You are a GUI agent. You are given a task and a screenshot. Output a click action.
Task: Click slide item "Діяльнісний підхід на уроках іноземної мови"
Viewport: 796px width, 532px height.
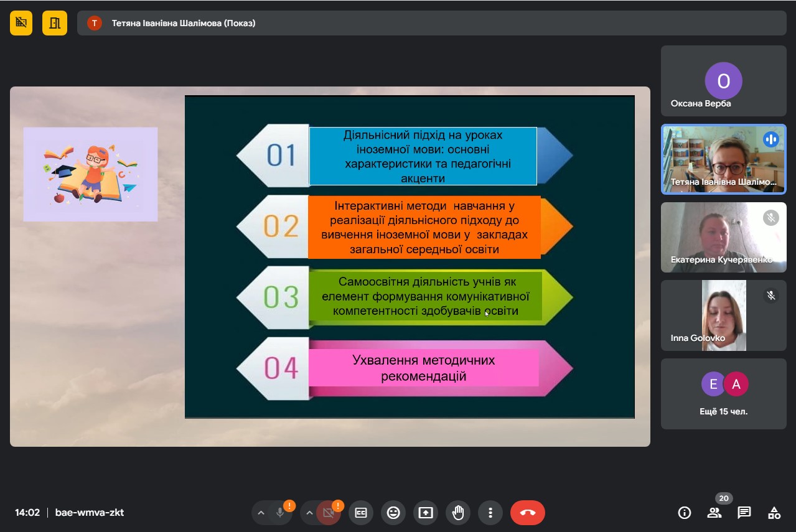[423, 156]
